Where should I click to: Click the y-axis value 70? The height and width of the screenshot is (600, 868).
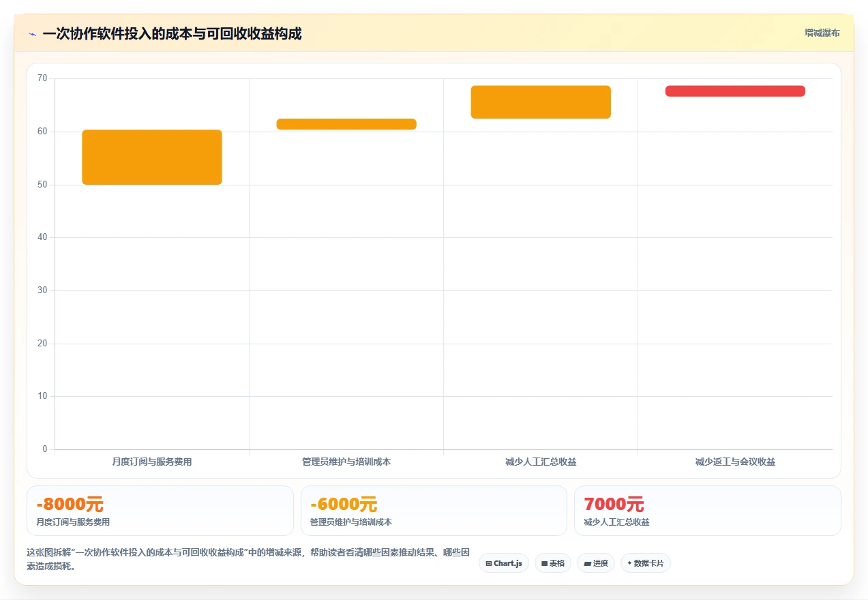[42, 78]
